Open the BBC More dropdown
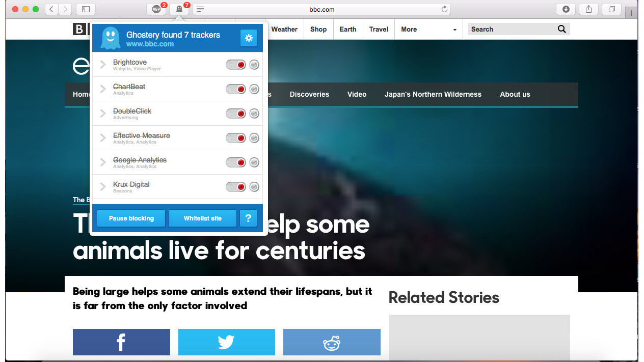This screenshot has width=644, height=362. [429, 29]
